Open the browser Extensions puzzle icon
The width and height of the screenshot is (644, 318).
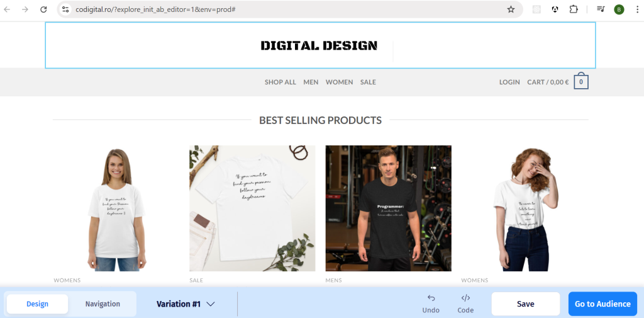[574, 9]
